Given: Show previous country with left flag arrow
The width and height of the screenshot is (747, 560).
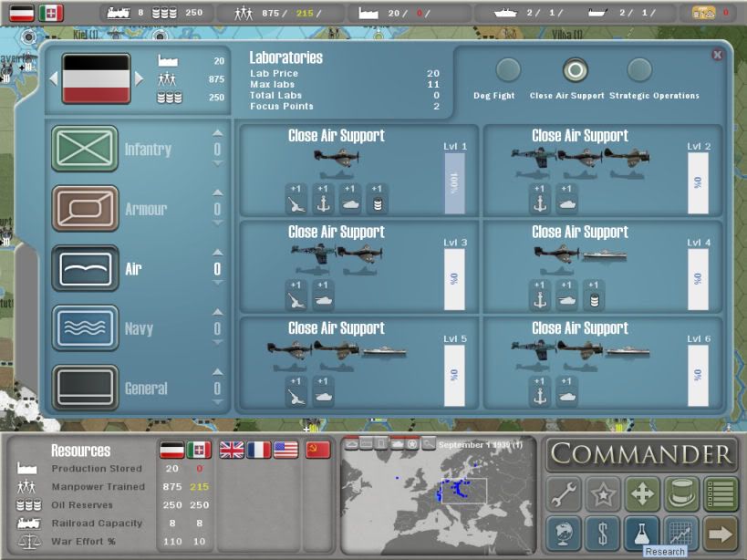Looking at the screenshot, I should coord(53,78).
